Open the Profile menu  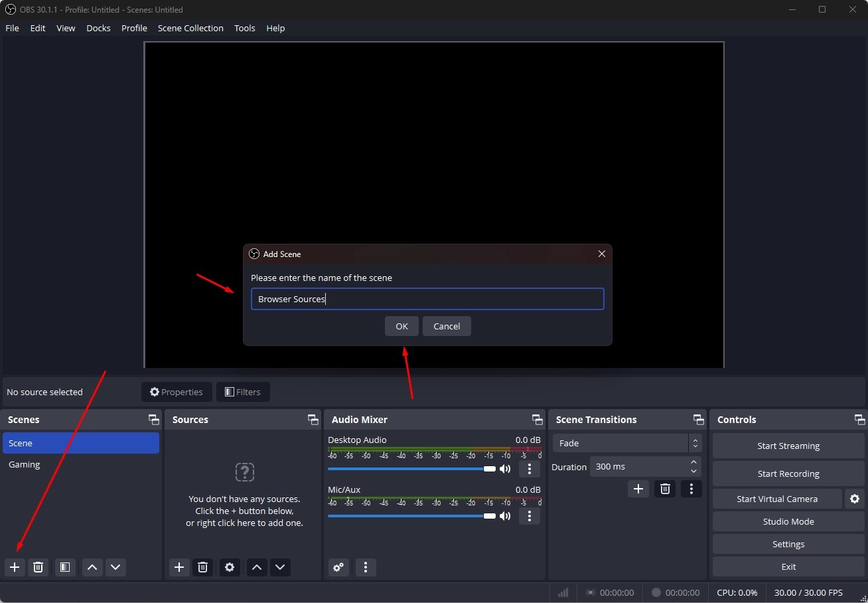(x=134, y=28)
